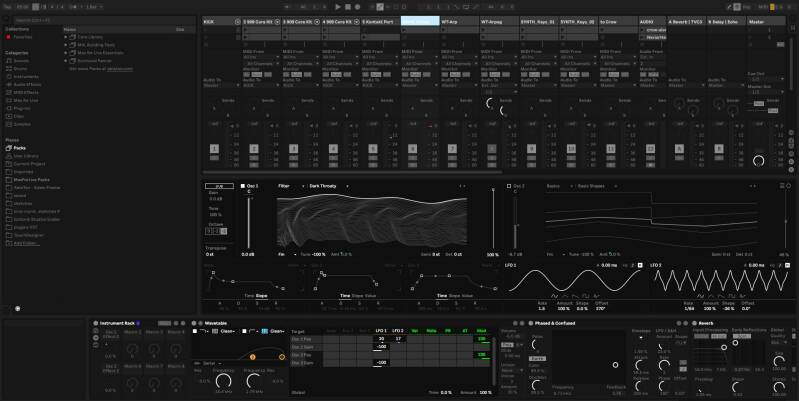799x401 pixels.
Task: Open the Drums category in the browser
Action: coord(20,67)
